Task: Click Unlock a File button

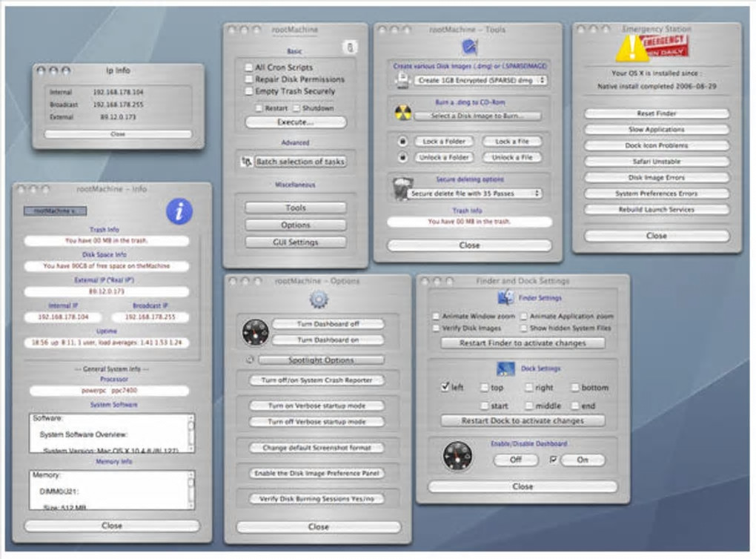Action: [x=511, y=157]
